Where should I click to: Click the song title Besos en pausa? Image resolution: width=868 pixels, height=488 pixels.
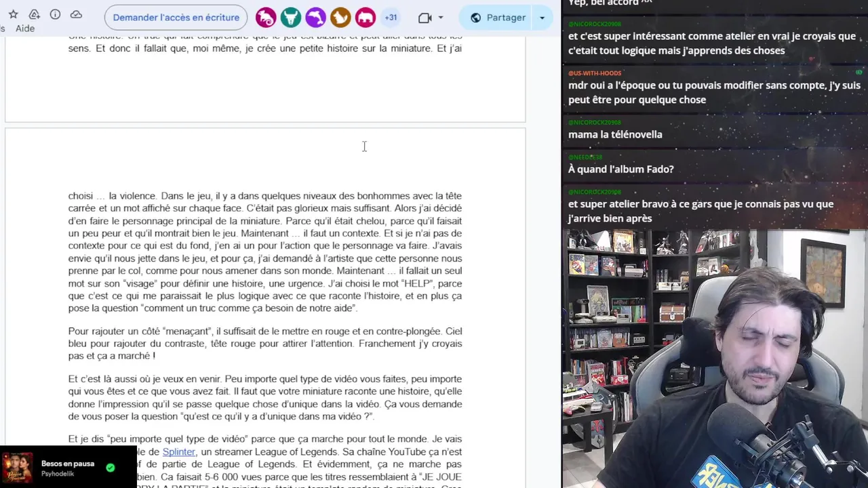tap(68, 464)
